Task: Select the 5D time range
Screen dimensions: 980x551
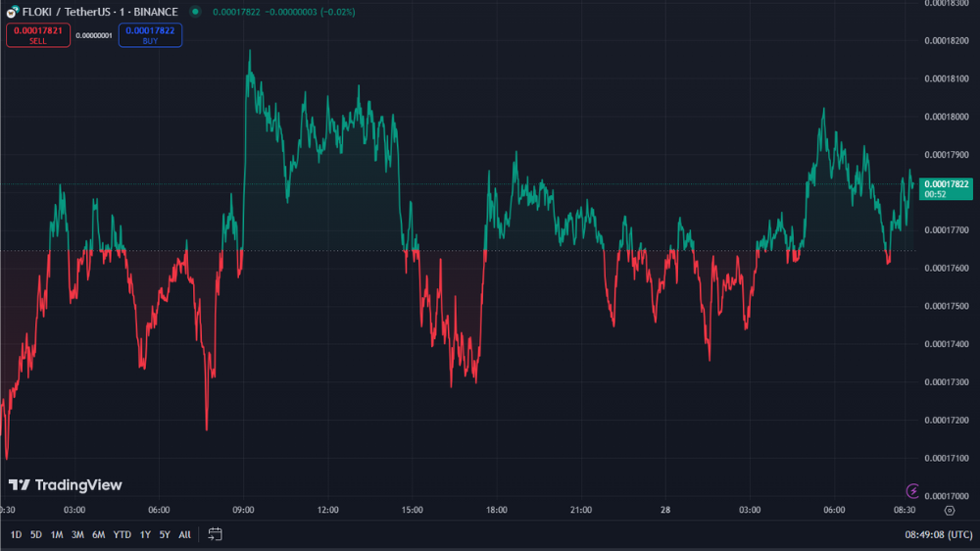Action: [35, 534]
